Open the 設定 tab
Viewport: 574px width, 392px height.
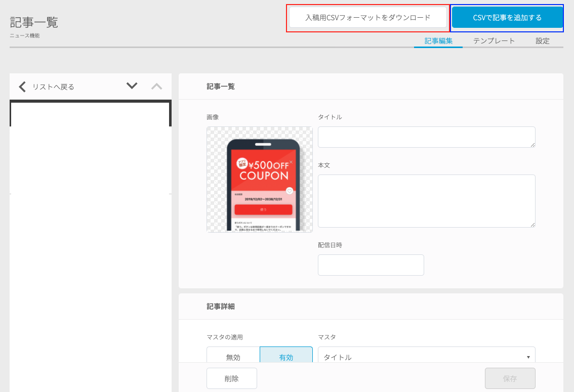point(543,41)
